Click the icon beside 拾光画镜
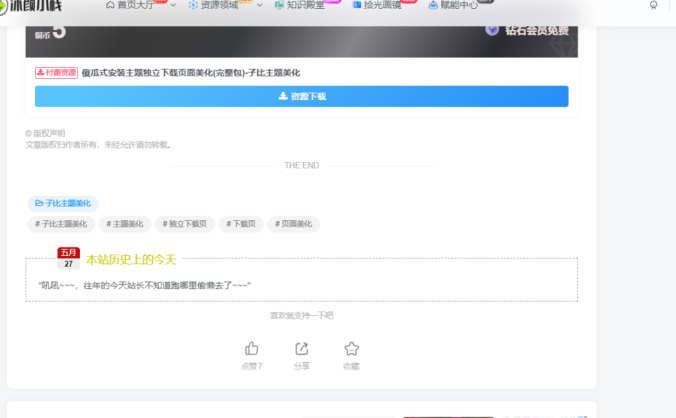676x418 pixels. pos(357,5)
